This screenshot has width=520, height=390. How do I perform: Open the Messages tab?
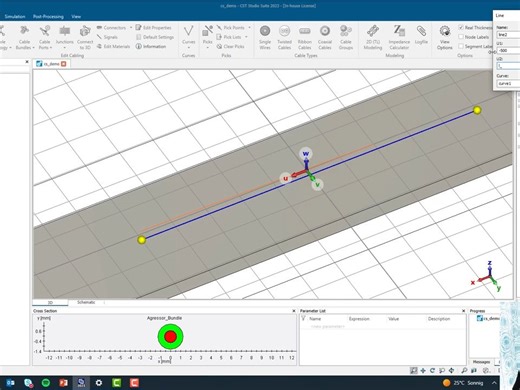pyautogui.click(x=481, y=362)
